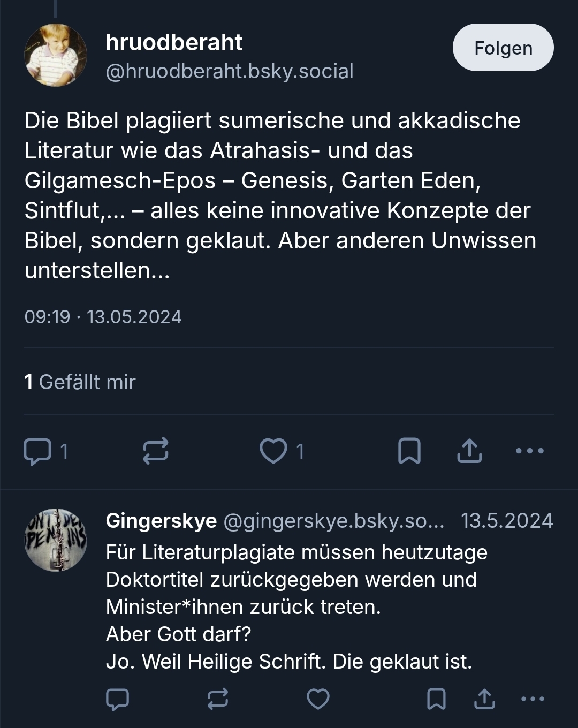
Task: Visit the Gingerskye display name link
Action: coord(161,520)
